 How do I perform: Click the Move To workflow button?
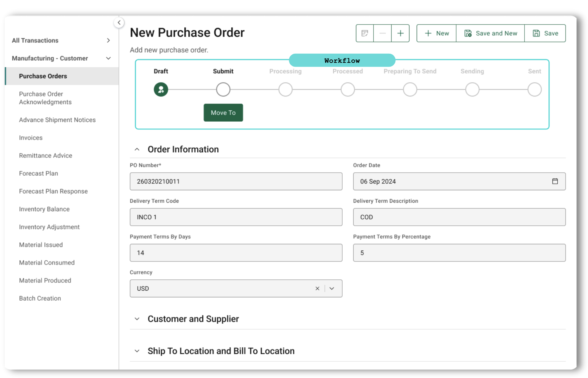coord(223,113)
